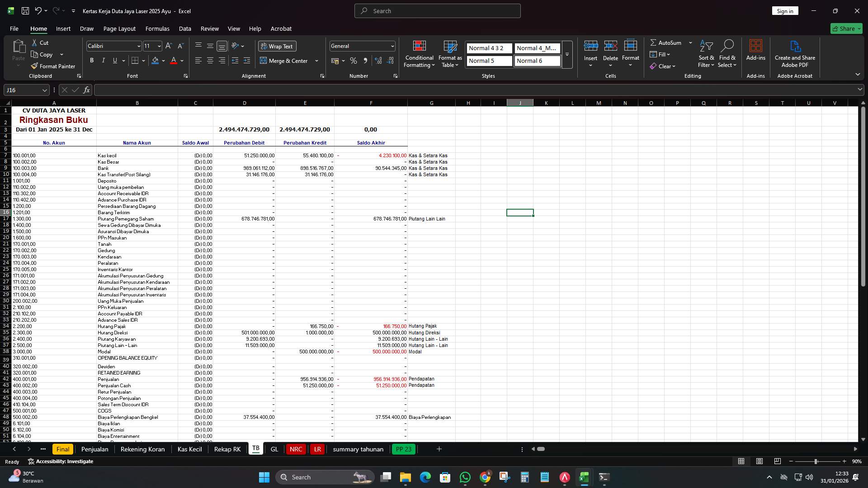
Task: Toggle Wrap Text on selected cell
Action: tap(277, 46)
